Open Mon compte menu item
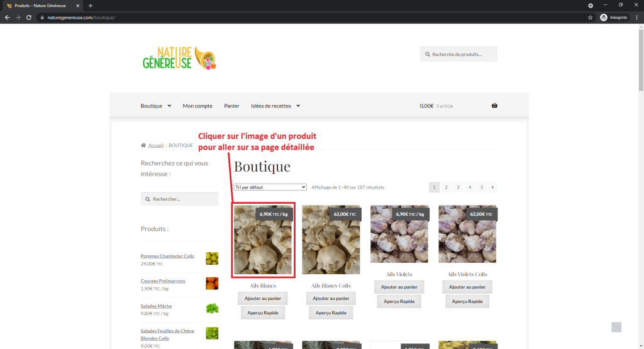Image resolution: width=644 pixels, height=349 pixels. pos(197,106)
